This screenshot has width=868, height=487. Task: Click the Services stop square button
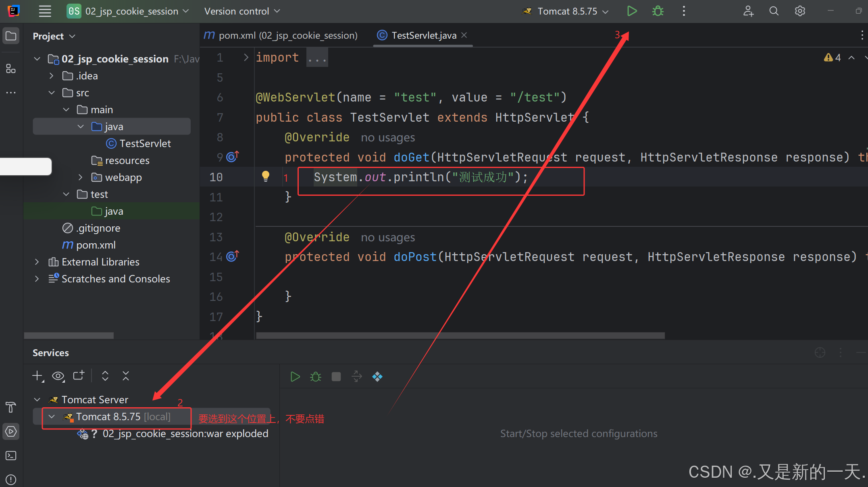click(336, 377)
